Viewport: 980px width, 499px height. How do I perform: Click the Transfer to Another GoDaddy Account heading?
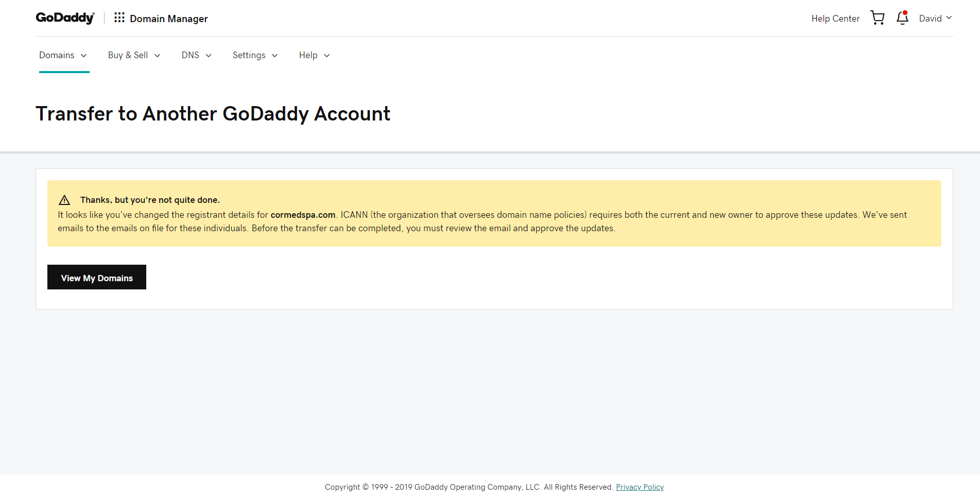[x=213, y=114]
